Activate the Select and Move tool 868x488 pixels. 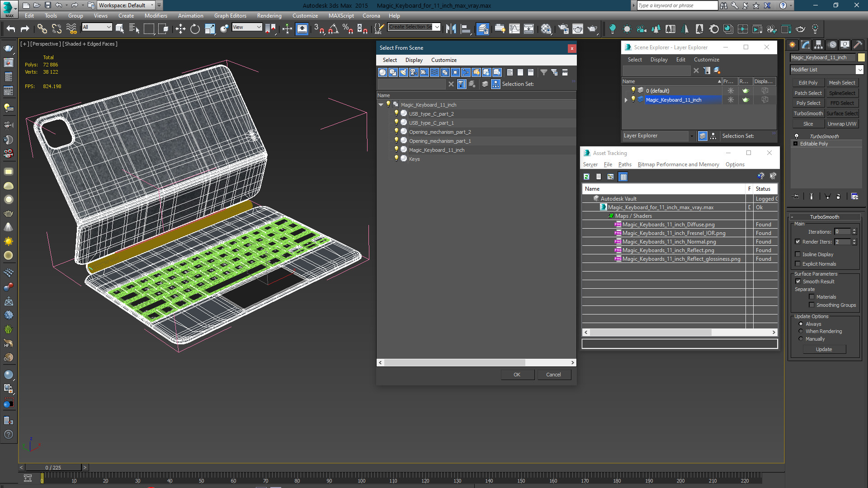(180, 29)
